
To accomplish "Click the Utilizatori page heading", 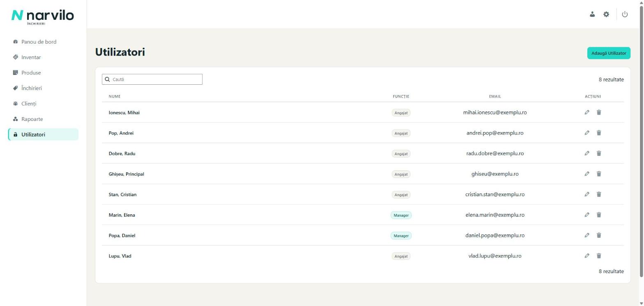I will (x=120, y=52).
